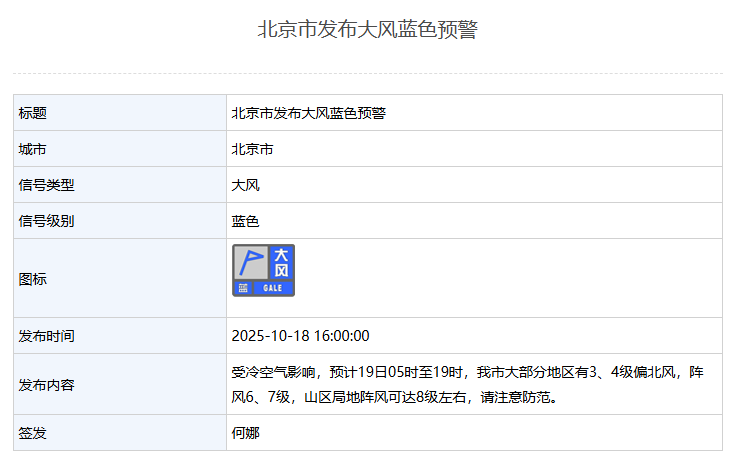Image resolution: width=730 pixels, height=455 pixels.
Task: Click the 蓝色 signal level value
Action: coord(245,221)
